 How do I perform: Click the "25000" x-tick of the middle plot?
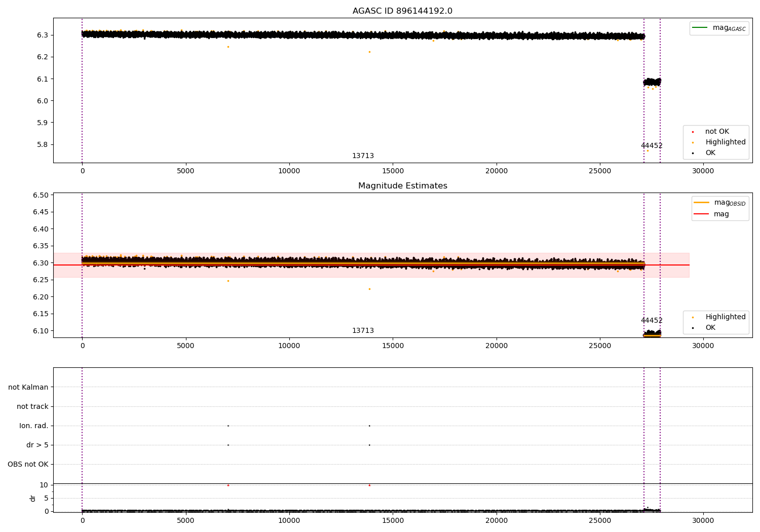600,346
